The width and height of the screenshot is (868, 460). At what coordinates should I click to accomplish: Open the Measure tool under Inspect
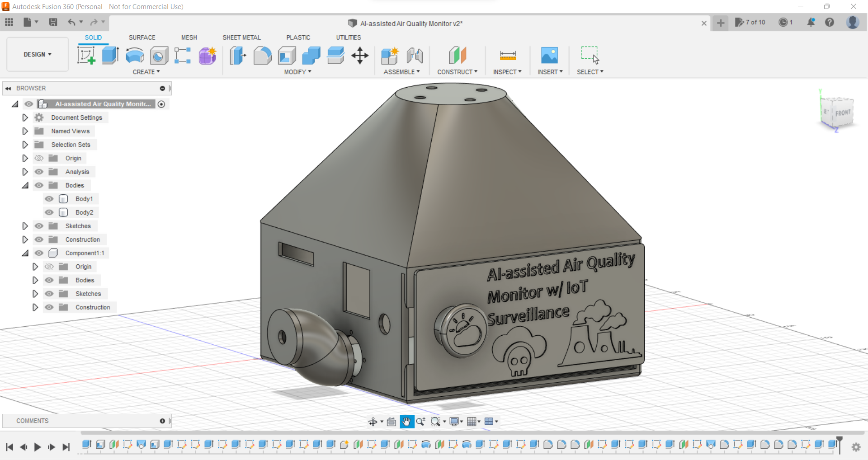coord(507,55)
